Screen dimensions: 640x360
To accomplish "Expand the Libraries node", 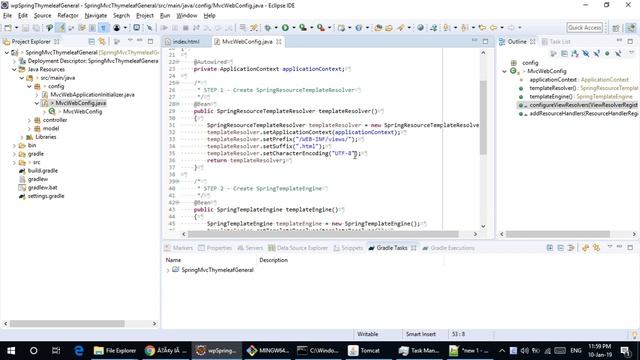I will click(x=22, y=137).
